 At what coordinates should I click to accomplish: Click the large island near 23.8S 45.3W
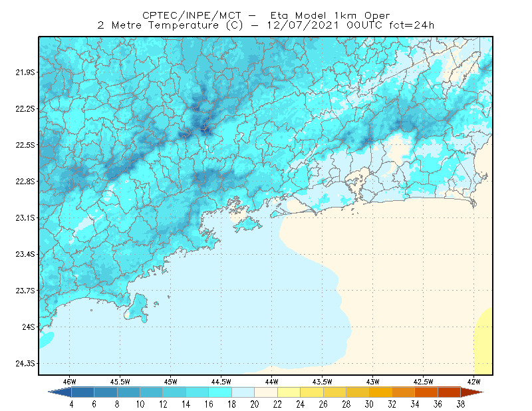pos(137,307)
